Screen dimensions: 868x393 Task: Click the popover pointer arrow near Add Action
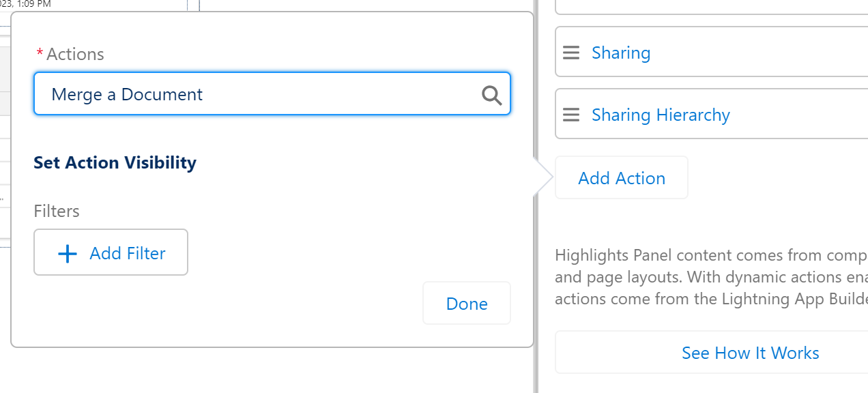tap(545, 178)
